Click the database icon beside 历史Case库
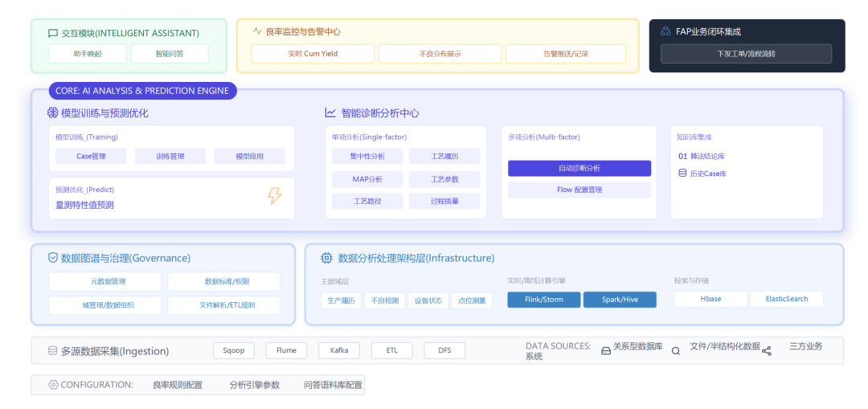The height and width of the screenshot is (409, 868). [x=682, y=174]
